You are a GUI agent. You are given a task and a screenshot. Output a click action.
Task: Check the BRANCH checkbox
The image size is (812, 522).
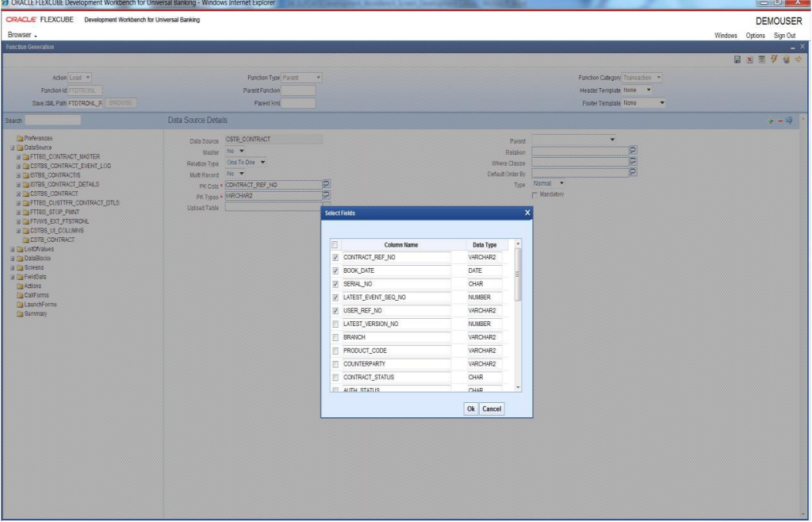click(335, 338)
